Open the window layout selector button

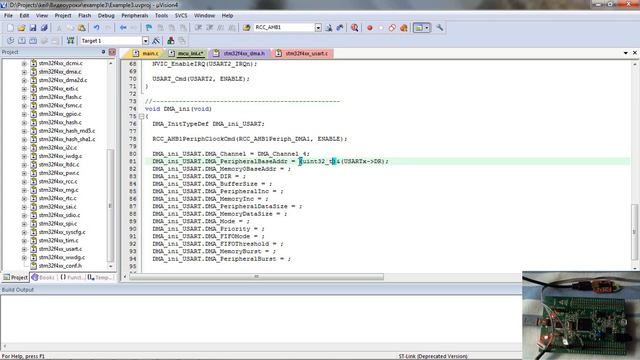421,28
